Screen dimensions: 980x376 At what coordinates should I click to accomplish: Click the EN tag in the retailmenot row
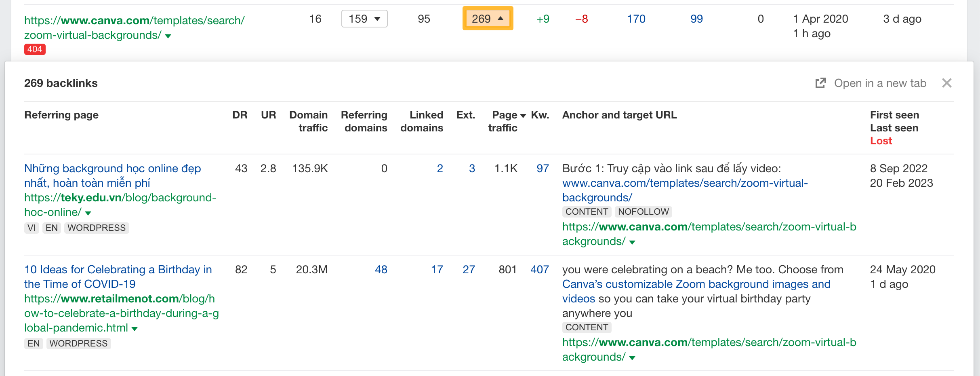34,343
